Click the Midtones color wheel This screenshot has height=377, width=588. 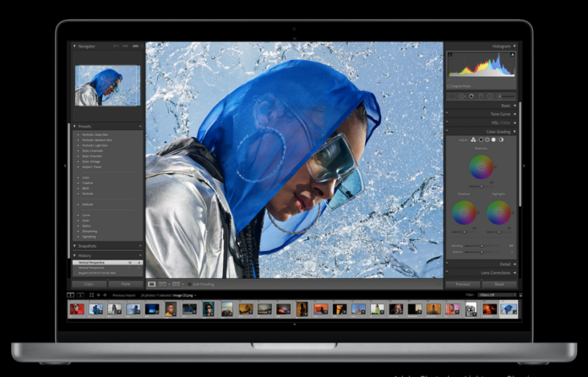pos(482,167)
